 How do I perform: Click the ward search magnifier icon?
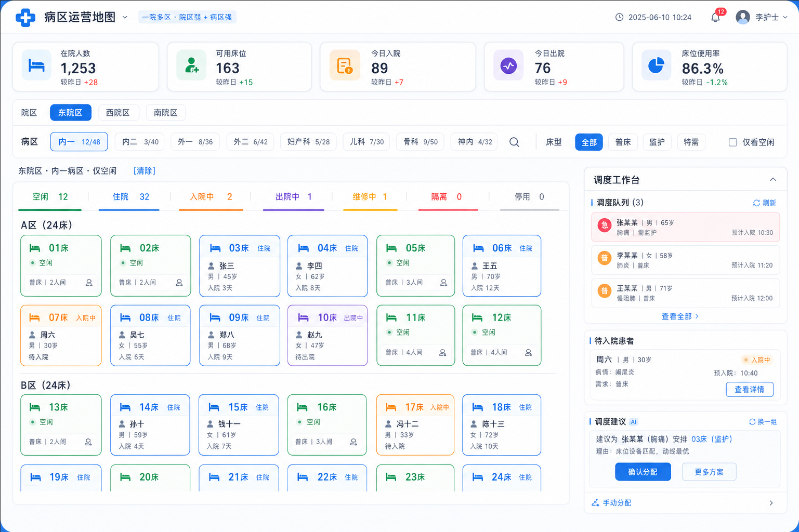point(514,142)
